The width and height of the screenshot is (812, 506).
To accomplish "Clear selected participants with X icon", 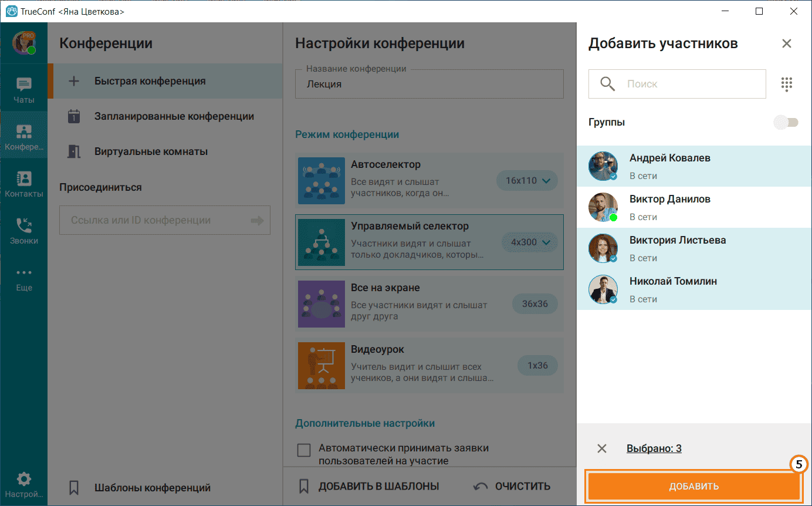I will pos(602,448).
